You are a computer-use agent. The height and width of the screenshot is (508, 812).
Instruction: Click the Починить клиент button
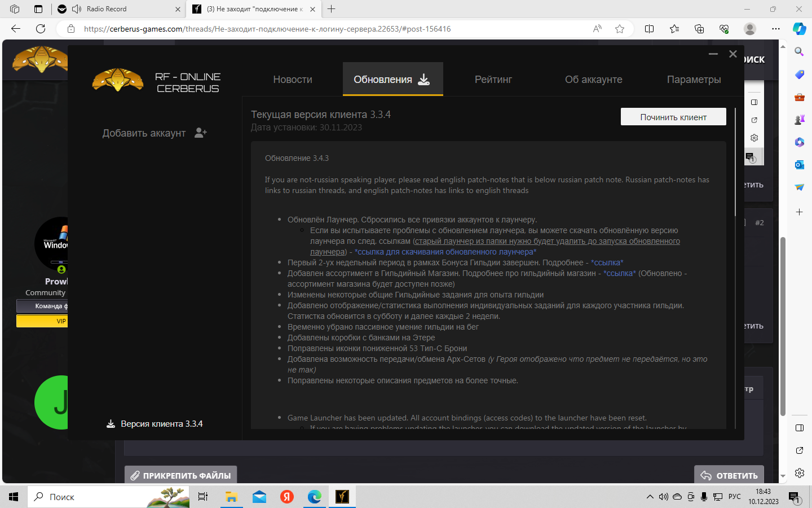tap(673, 117)
